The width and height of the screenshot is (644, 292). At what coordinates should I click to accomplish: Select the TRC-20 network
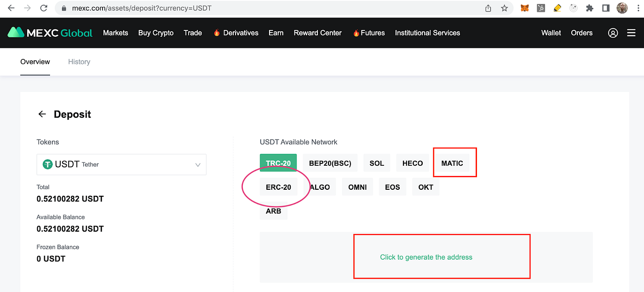coord(278,163)
